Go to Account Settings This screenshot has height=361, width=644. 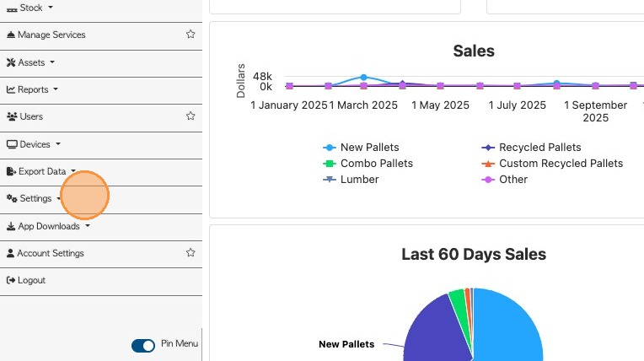point(51,253)
